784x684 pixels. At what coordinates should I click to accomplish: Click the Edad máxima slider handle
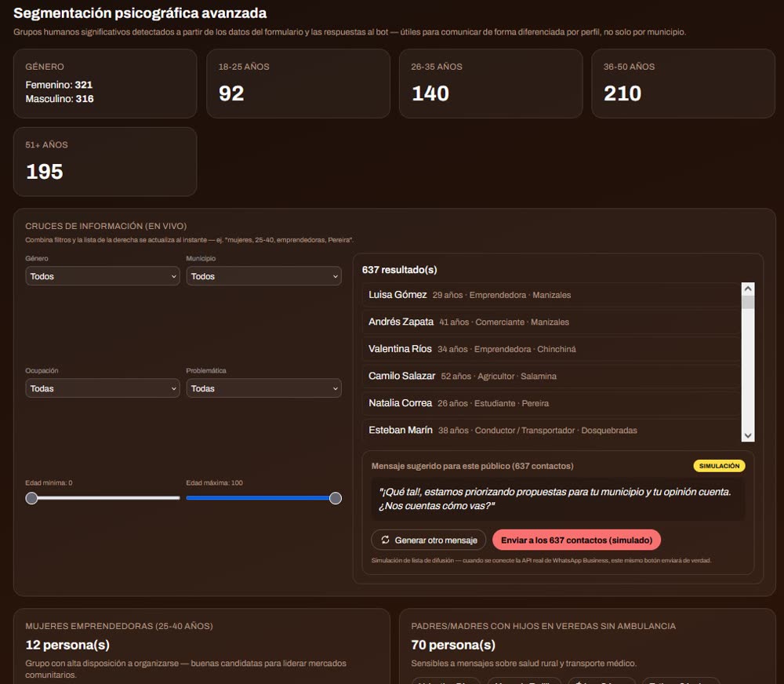click(336, 498)
